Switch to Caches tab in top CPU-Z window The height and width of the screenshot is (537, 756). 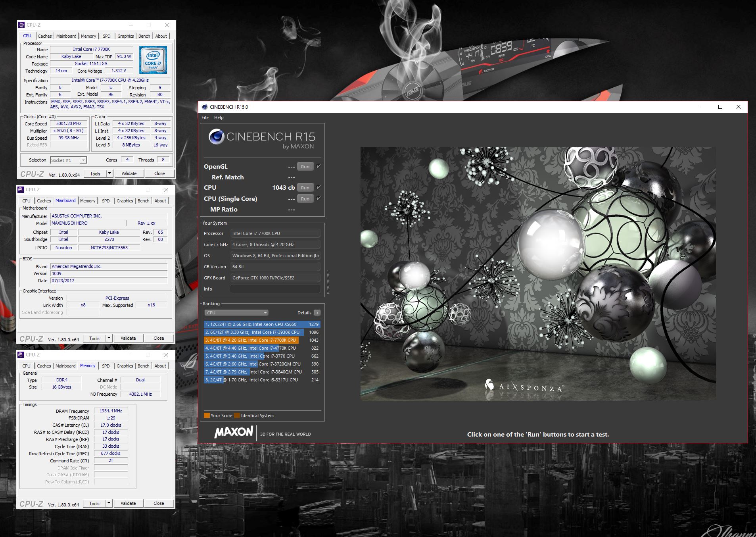[x=45, y=36]
